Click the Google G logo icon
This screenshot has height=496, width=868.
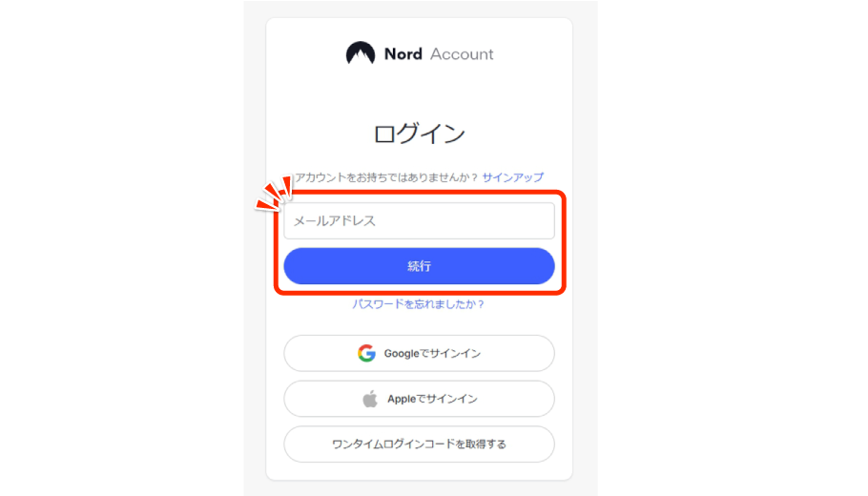pos(366,353)
